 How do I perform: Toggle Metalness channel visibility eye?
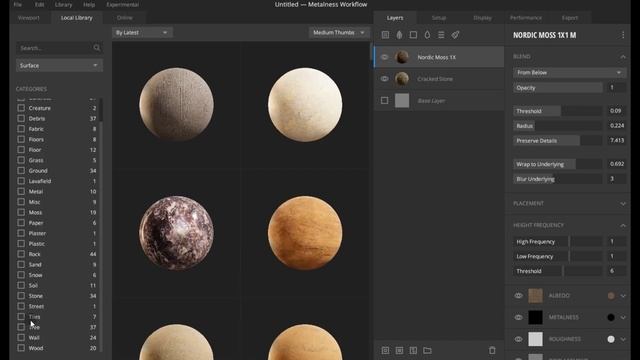point(518,317)
